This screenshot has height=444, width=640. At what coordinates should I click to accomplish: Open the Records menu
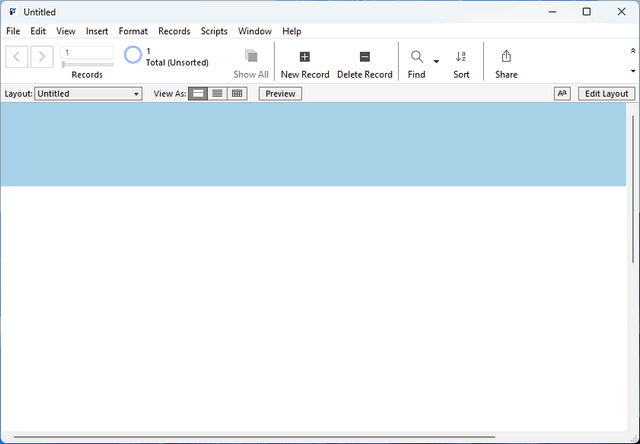(174, 31)
